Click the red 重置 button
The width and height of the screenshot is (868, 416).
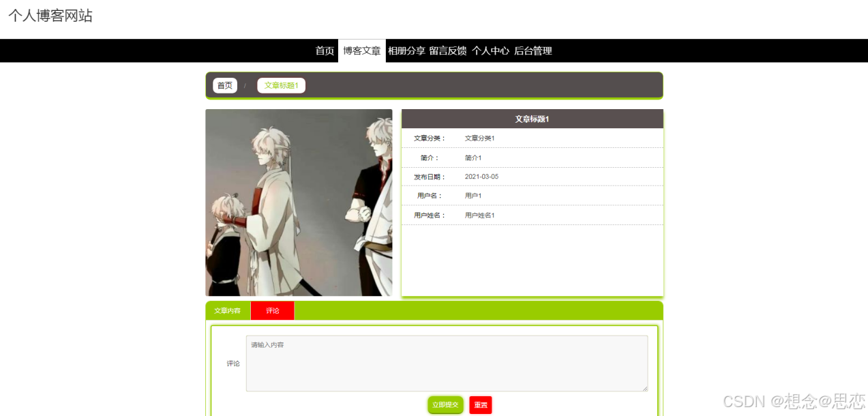click(x=481, y=405)
